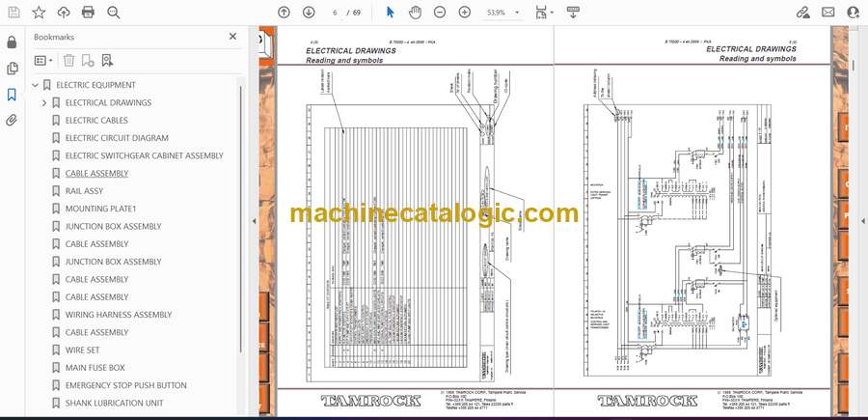
Task: Zoom in with plus button
Action: tap(465, 13)
